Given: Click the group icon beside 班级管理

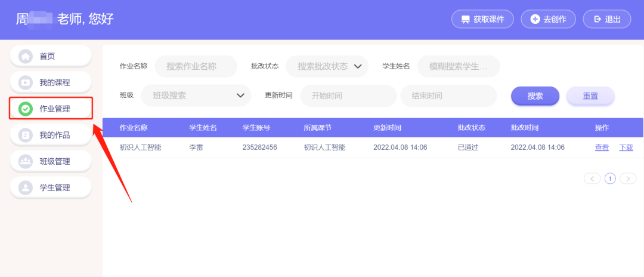Looking at the screenshot, I should (x=26, y=161).
